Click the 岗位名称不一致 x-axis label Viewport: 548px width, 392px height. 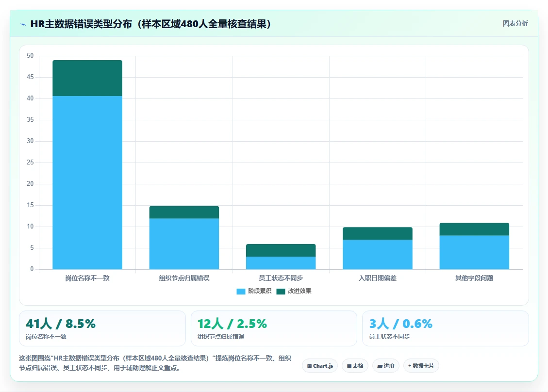pos(87,278)
